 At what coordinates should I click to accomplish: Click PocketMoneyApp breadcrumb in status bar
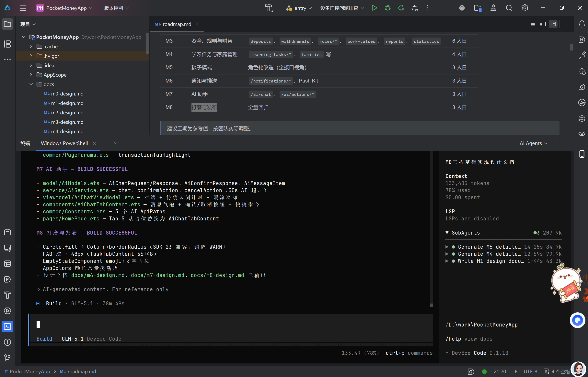pos(28,371)
